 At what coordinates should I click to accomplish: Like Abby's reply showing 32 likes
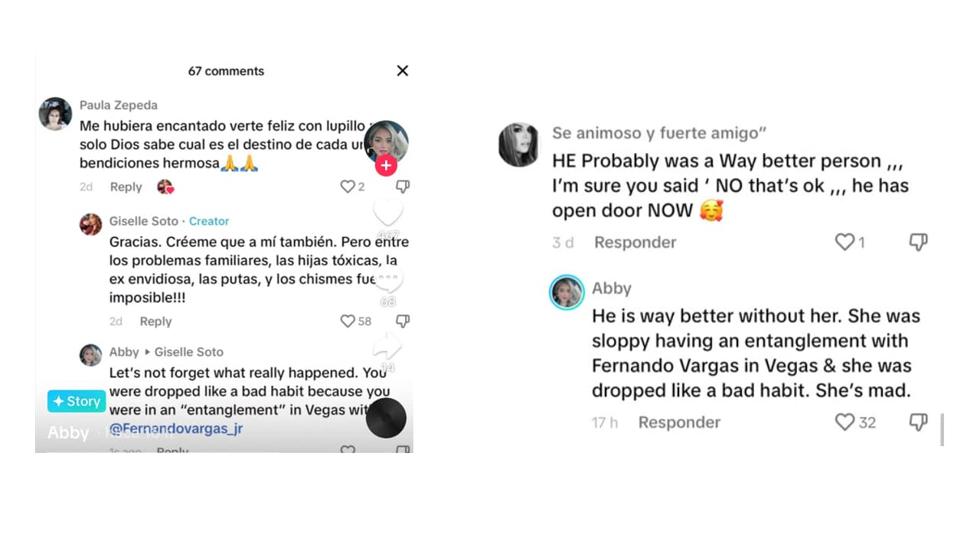click(x=844, y=422)
